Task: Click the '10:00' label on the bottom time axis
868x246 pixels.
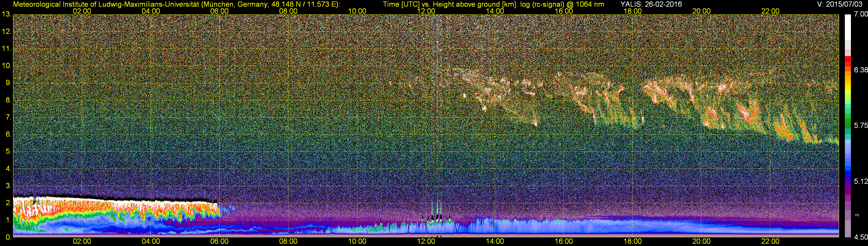Action: pos(357,241)
